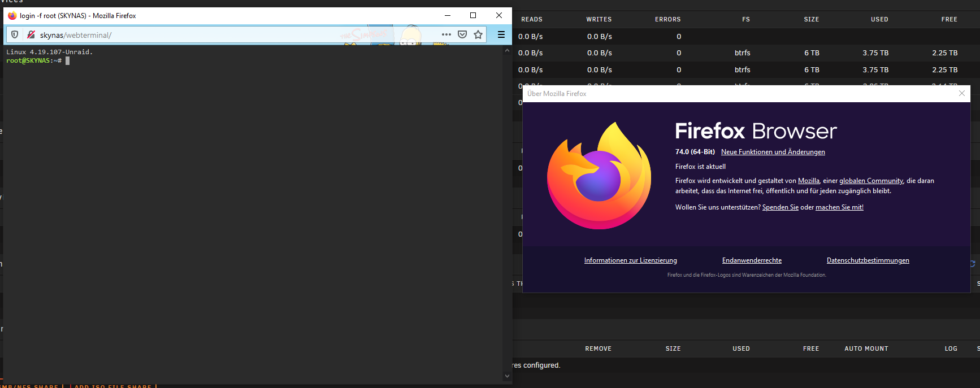980x388 pixels.
Task: Click the READS column header in Unraid
Action: 532,19
